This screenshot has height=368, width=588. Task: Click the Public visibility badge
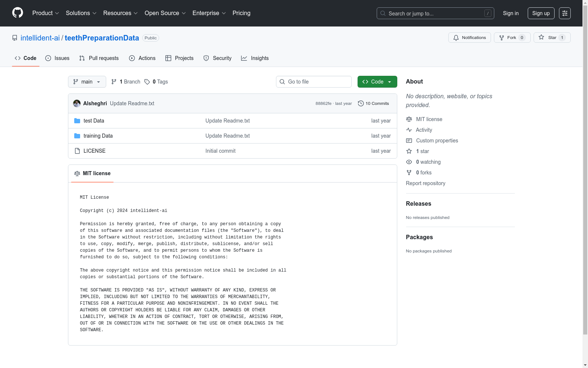click(151, 38)
